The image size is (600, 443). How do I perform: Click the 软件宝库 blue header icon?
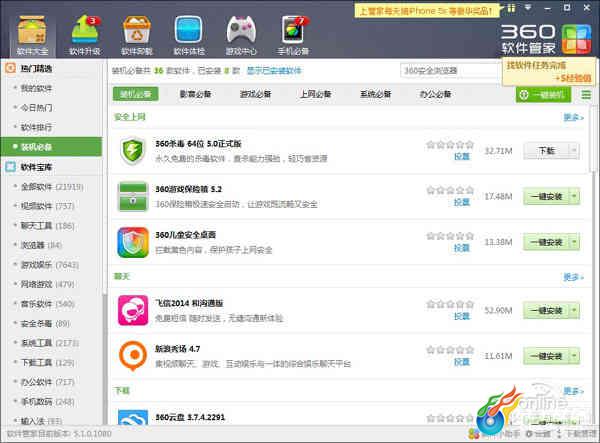(10, 167)
